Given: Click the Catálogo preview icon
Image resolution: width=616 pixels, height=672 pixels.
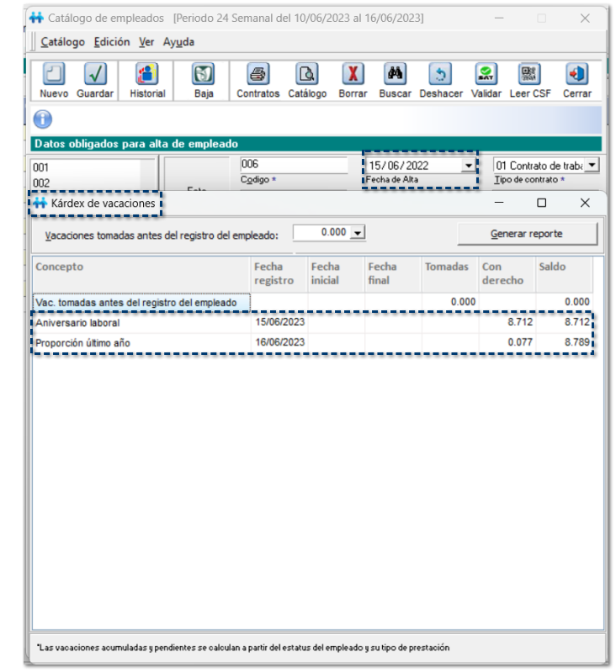Looking at the screenshot, I should coord(307,74).
